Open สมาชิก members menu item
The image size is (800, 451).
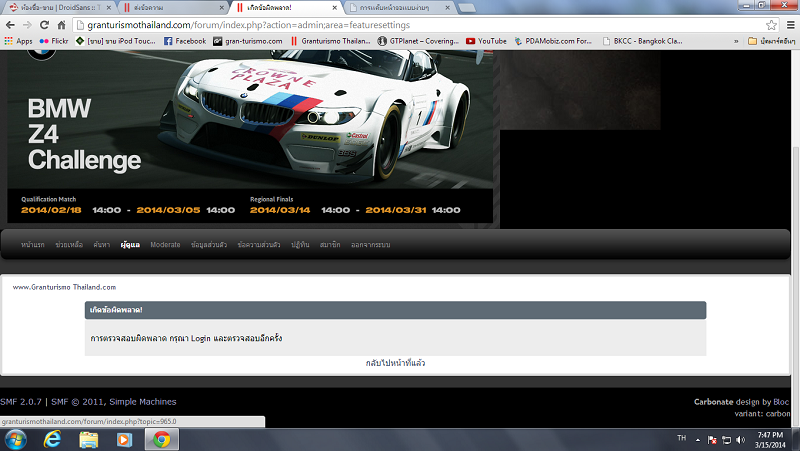click(330, 245)
